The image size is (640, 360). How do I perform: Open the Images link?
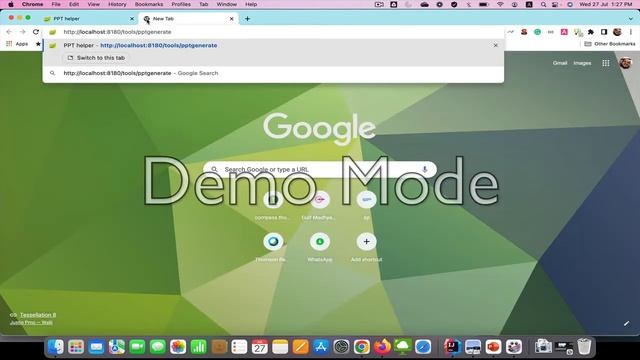coord(582,63)
